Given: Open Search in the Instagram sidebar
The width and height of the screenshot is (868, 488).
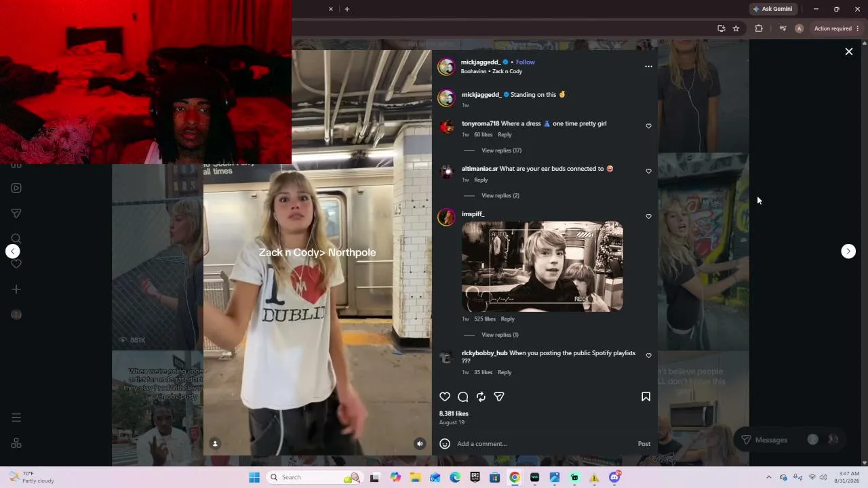Looking at the screenshot, I should tap(16, 239).
